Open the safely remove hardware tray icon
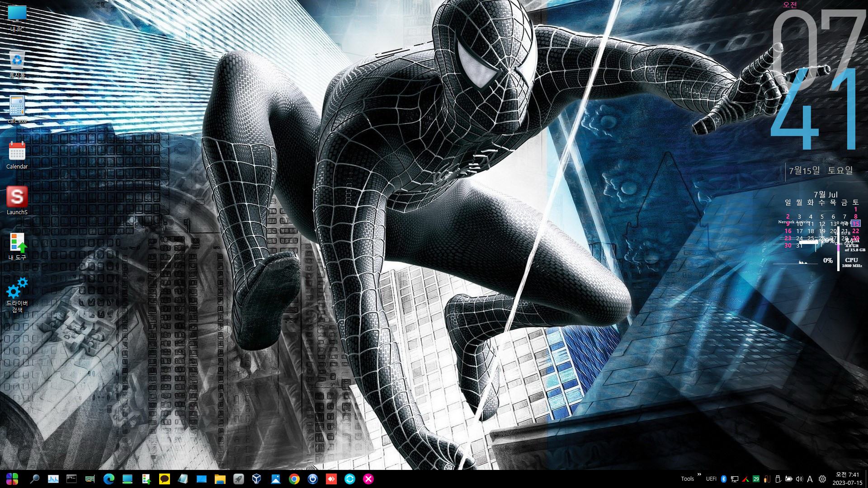The height and width of the screenshot is (488, 868). click(x=778, y=479)
